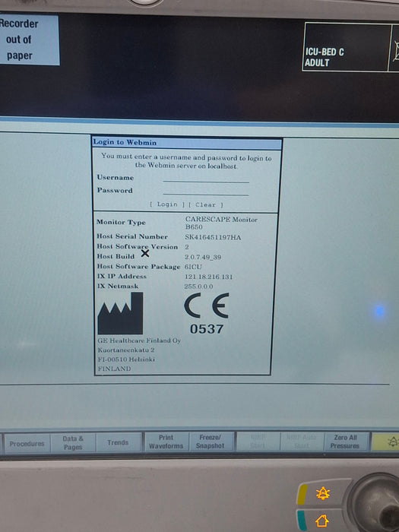Open the Procedures menu
This screenshot has width=399, height=532.
[27, 443]
